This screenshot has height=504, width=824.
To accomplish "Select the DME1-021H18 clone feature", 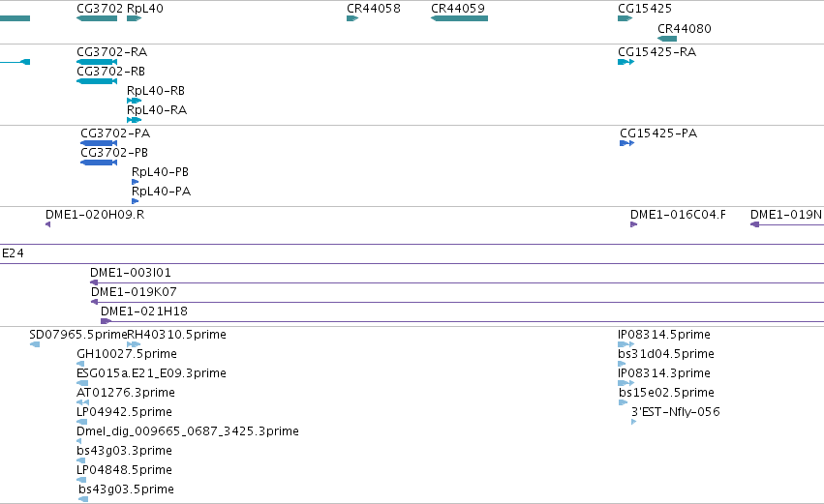I will (462, 321).
